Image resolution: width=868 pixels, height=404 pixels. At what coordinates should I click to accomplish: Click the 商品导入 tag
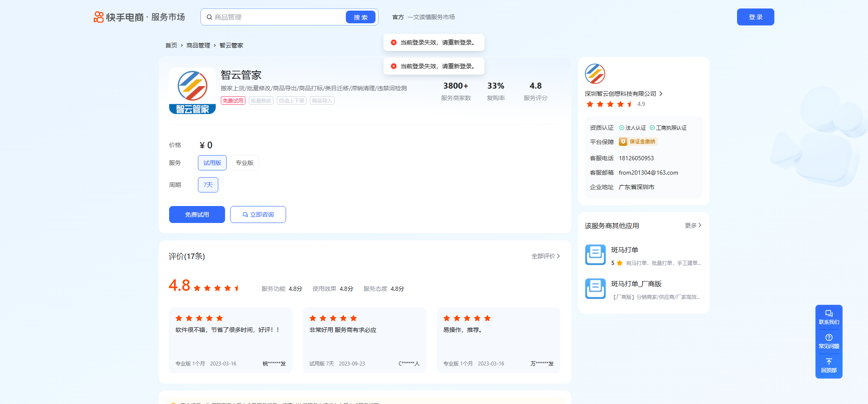coord(322,100)
